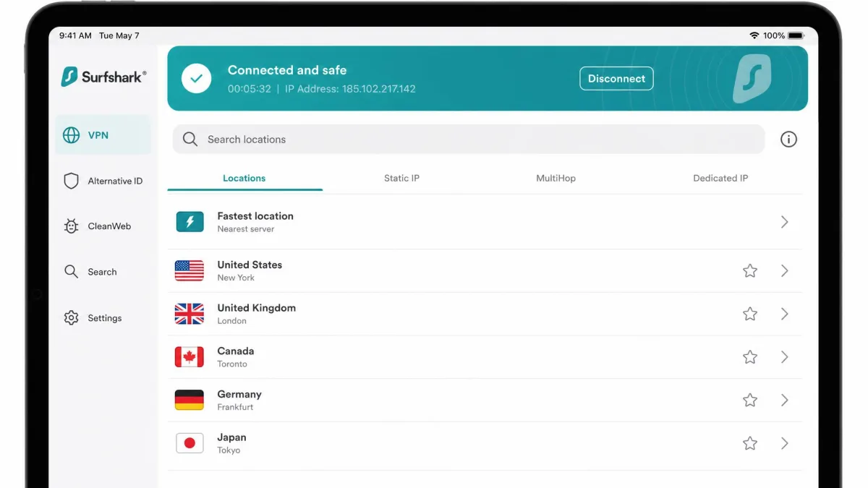Click the Connected and safe heading
Viewport: 868px width, 488px height.
point(287,70)
